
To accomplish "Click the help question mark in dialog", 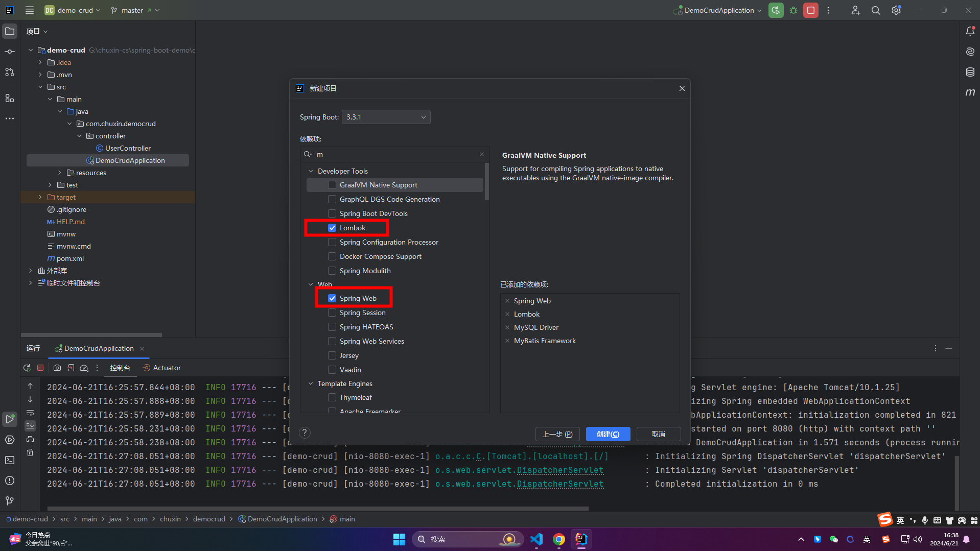I will [x=305, y=433].
